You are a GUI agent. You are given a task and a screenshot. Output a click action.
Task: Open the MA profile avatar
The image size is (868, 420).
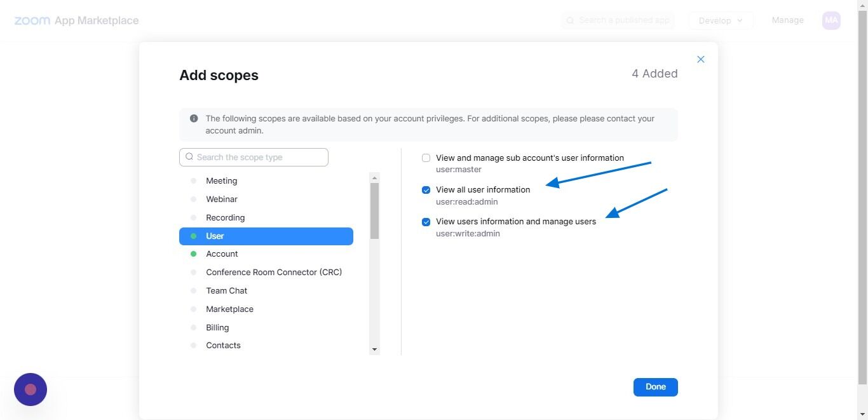tap(831, 20)
